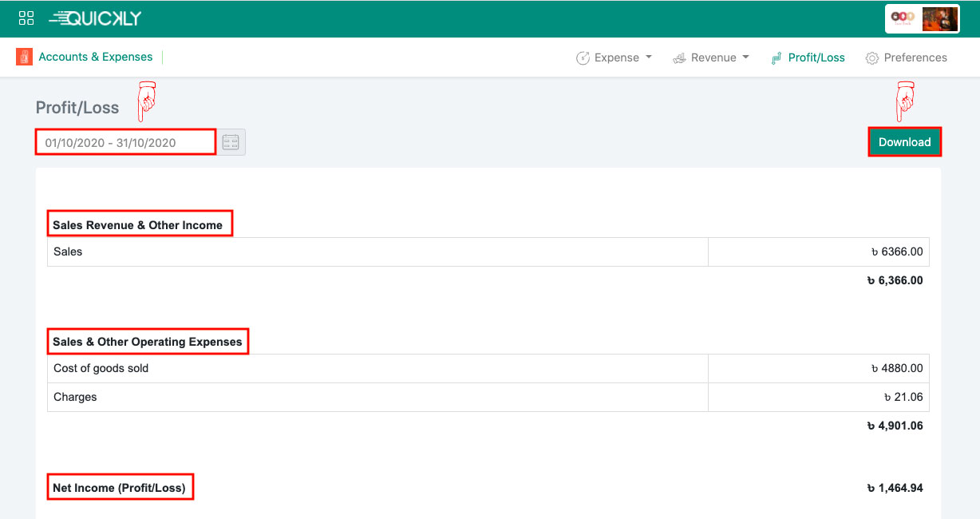Open the calendar date picker icon
Viewport: 980px width, 519px height.
point(231,143)
